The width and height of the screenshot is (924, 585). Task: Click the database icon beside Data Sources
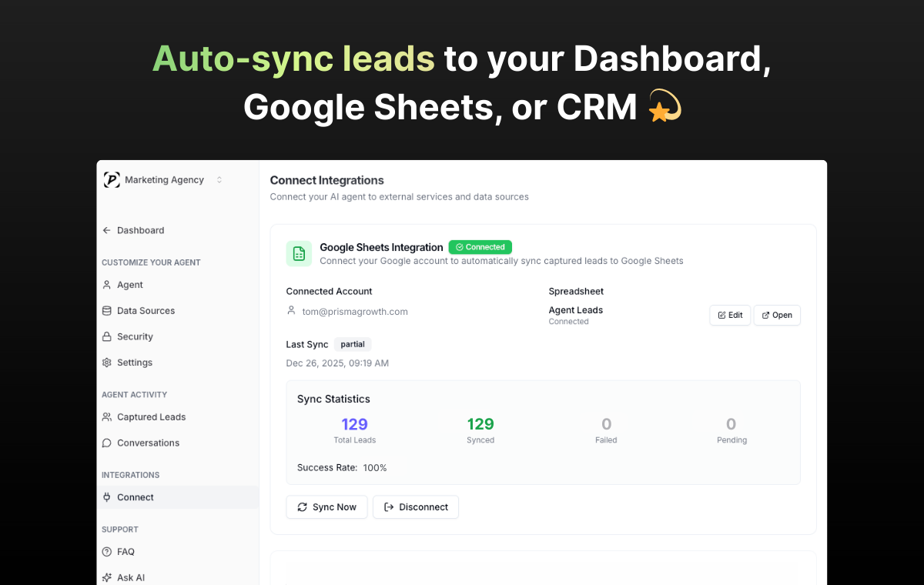point(106,311)
